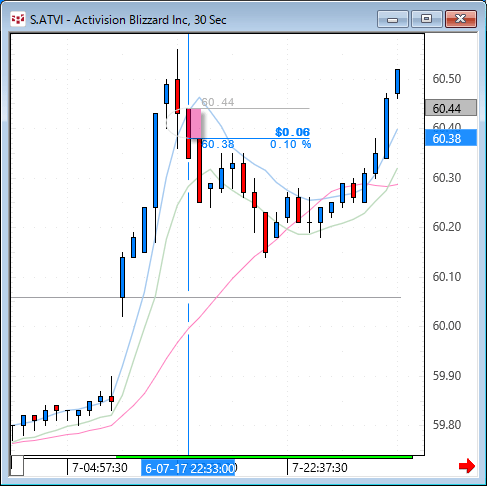Close the S.ATVI chart window
Viewport: 487px width, 486px height.
click(461, 19)
